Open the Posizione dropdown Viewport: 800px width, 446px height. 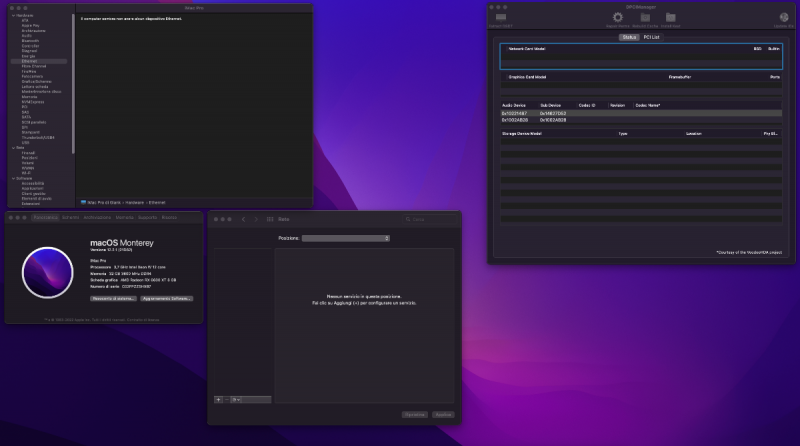click(346, 238)
